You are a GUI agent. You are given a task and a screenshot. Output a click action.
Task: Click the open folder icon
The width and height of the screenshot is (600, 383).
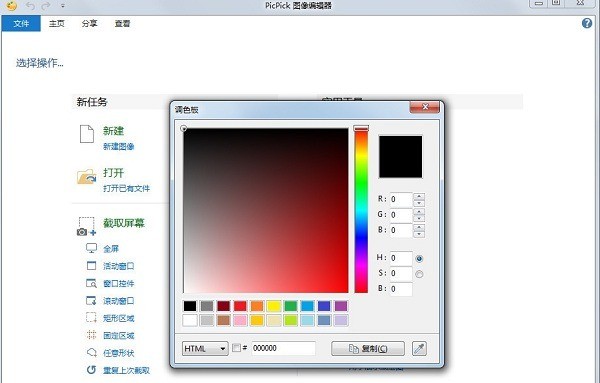pos(86,176)
